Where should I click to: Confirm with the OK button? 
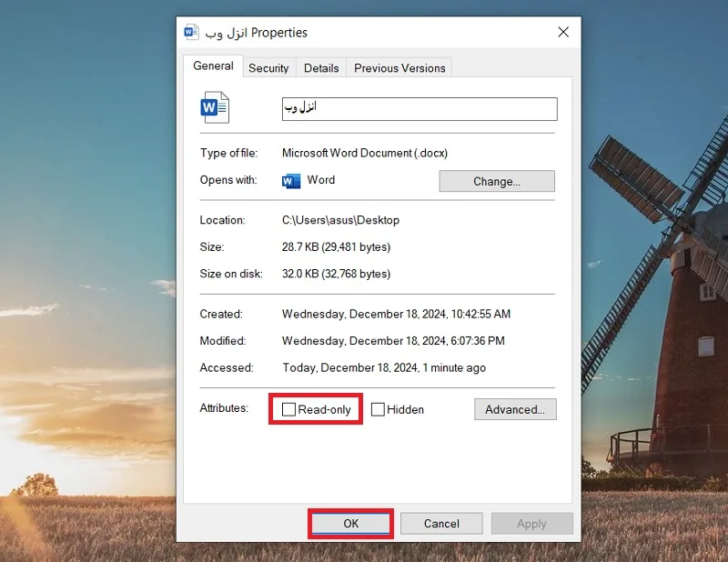coord(350,524)
